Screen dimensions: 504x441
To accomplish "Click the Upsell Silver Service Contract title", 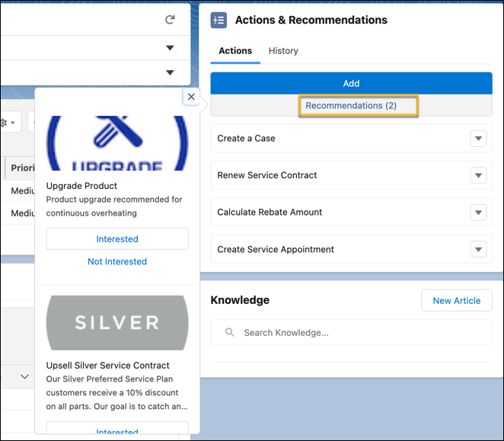I will 107,366.
